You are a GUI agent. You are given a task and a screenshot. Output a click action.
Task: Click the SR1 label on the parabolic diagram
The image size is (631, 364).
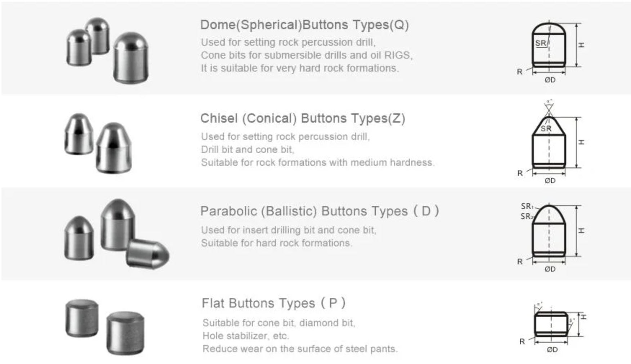[527, 206]
